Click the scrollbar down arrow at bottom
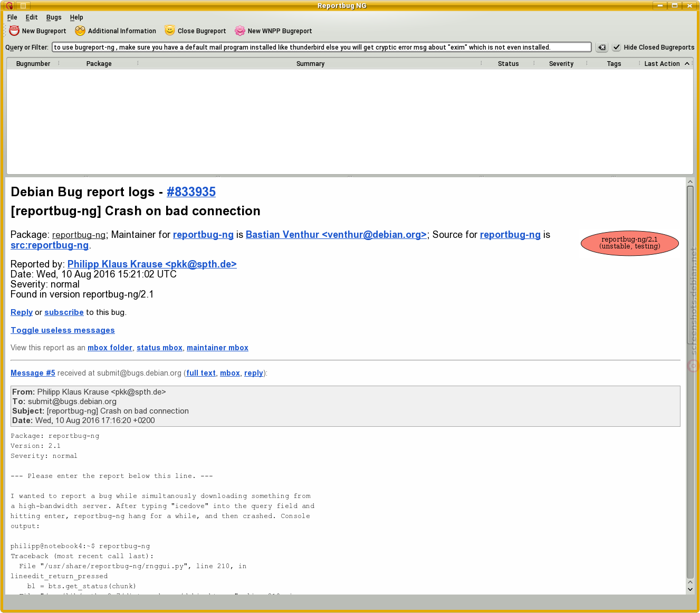700x613 pixels. (x=690, y=589)
